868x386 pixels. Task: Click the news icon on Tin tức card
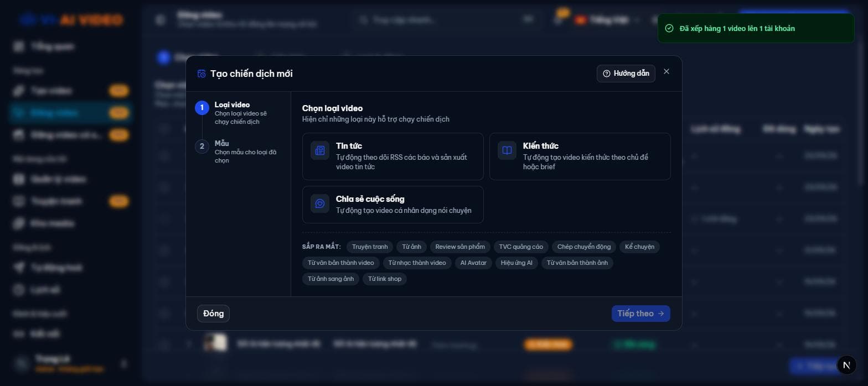320,150
